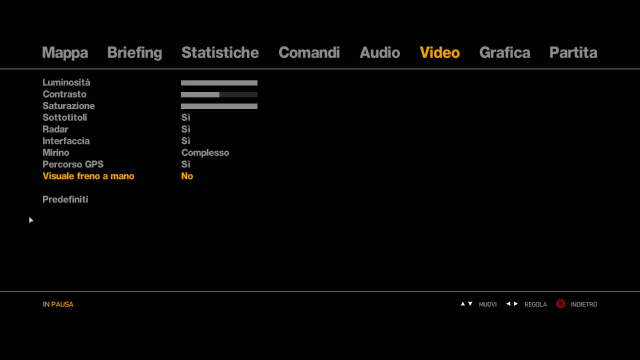The height and width of the screenshot is (360, 640).
Task: Switch to the Briefing tab
Action: point(135,53)
